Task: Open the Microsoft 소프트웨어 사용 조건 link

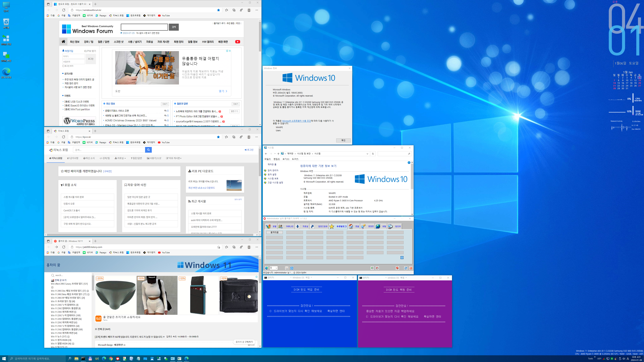Action: (297, 121)
